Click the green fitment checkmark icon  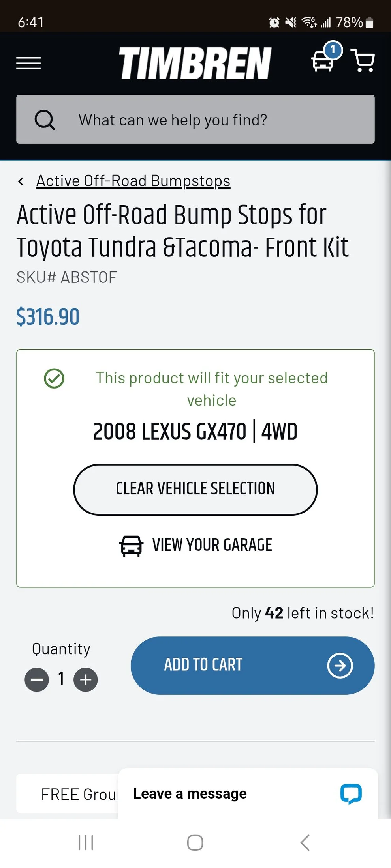54,378
